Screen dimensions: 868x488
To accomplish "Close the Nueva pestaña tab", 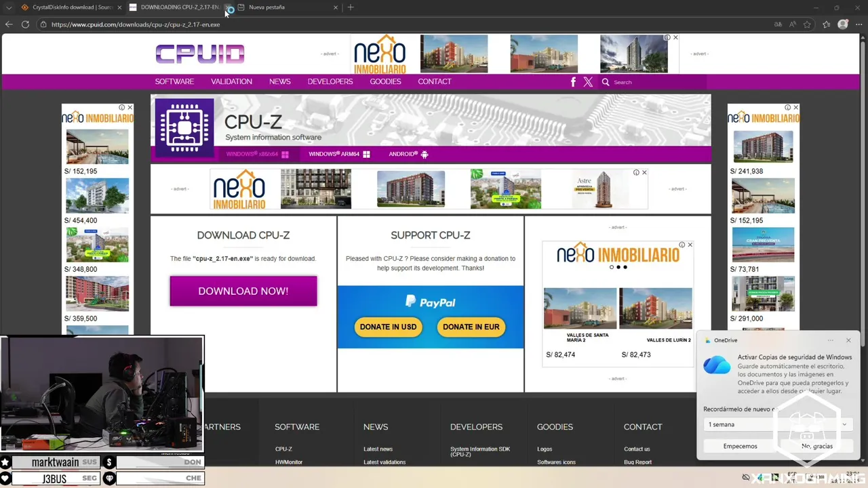I will (335, 7).
